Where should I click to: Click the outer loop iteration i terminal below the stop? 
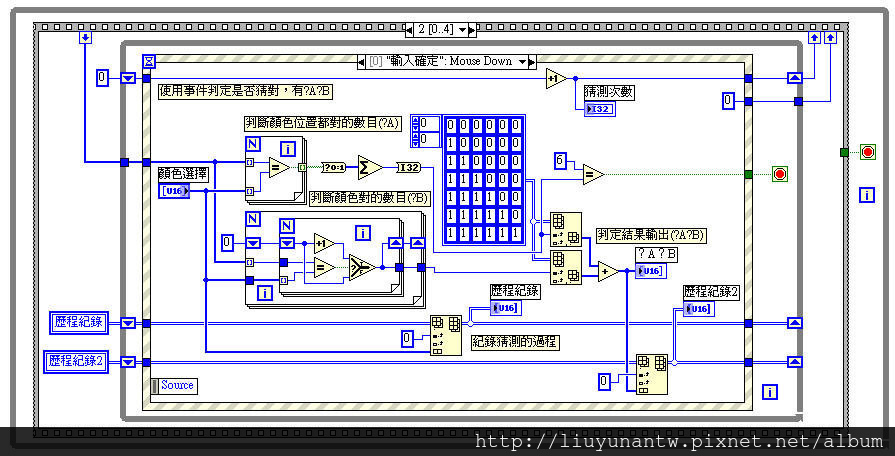866,195
